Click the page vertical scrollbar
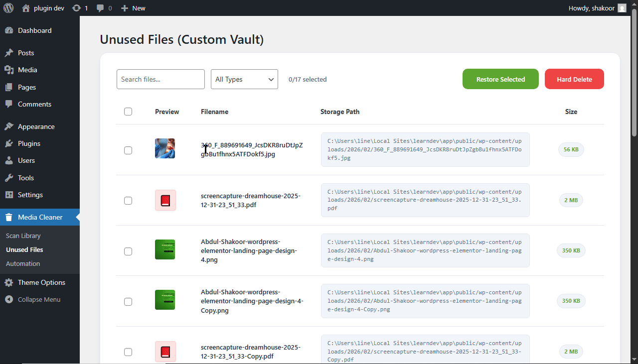This screenshot has width=638, height=364. (x=634, y=75)
